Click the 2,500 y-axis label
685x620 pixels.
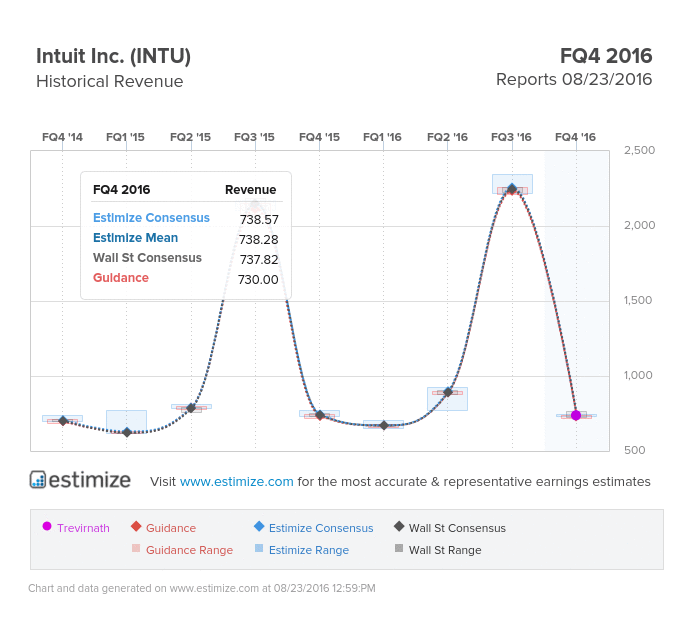coord(640,150)
